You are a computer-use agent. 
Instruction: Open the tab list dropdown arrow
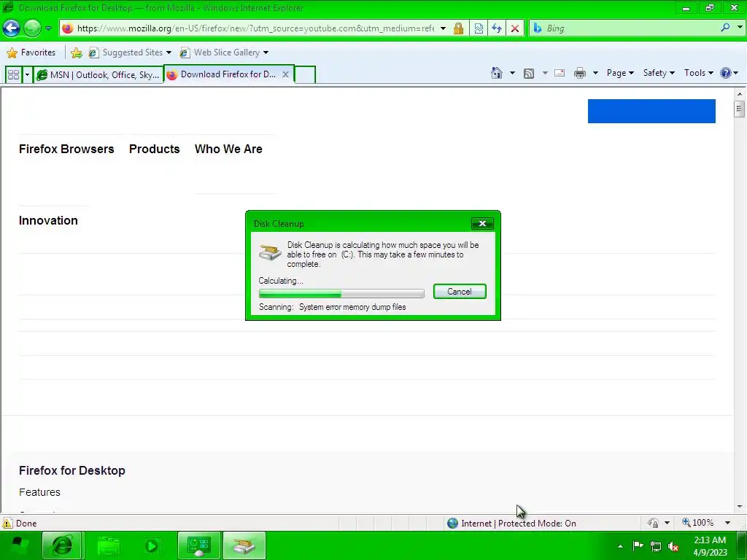click(27, 75)
